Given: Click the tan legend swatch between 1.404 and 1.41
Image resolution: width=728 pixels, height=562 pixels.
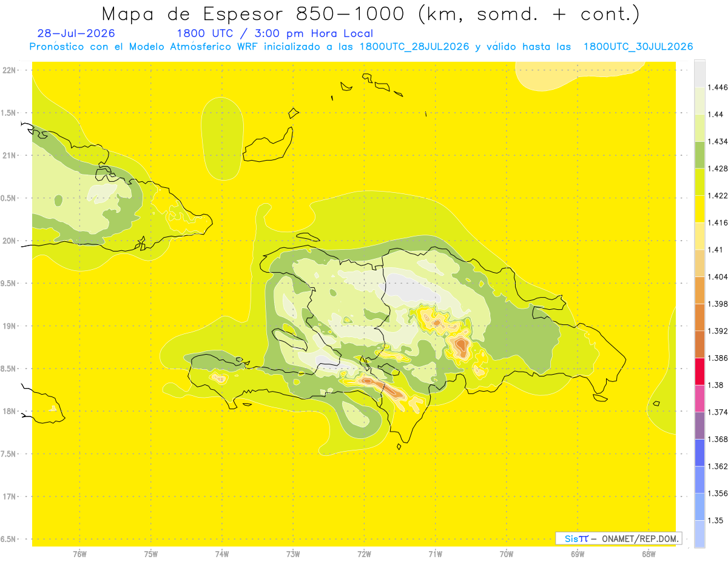Looking at the screenshot, I should pos(699,263).
